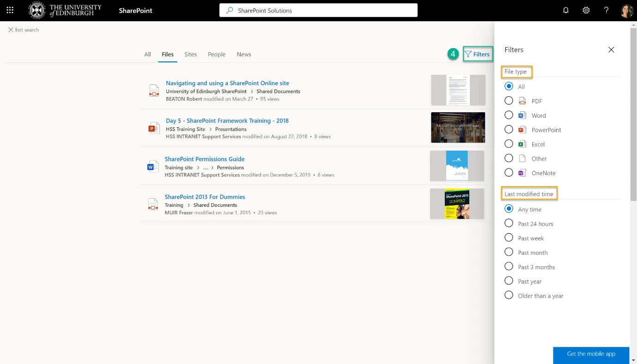Image resolution: width=637 pixels, height=364 pixels.
Task: Open the SharePoint 2013 For Dummies document
Action: tap(205, 196)
